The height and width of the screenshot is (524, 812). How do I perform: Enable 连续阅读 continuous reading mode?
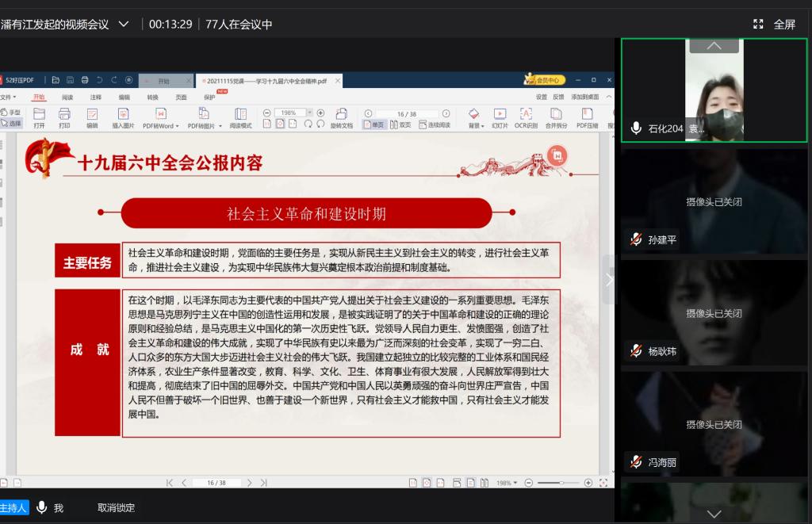434,124
